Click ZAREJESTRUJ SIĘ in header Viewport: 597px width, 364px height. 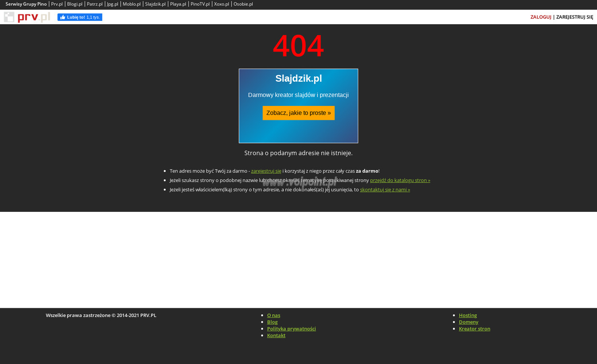coord(575,17)
